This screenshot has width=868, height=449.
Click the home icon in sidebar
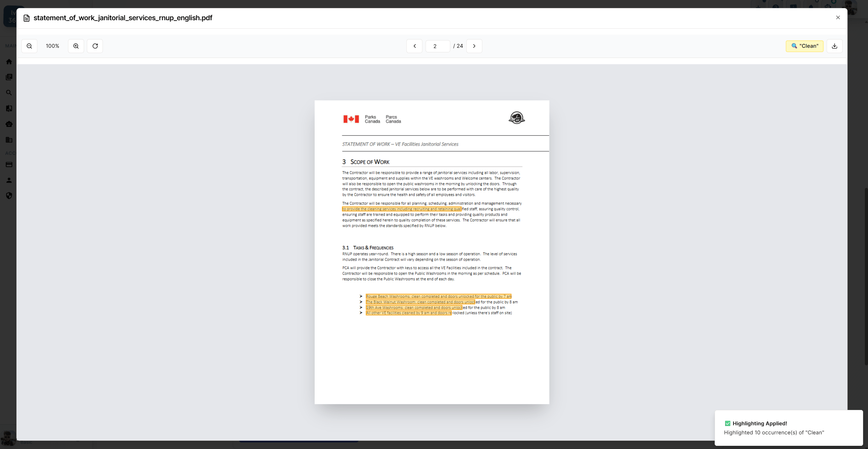pos(9,62)
